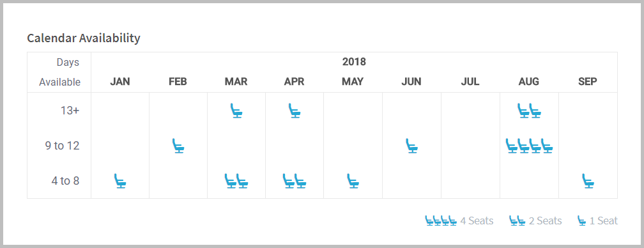644x248 pixels.
Task: Click August 13+ days two-seat icon
Action: click(529, 111)
